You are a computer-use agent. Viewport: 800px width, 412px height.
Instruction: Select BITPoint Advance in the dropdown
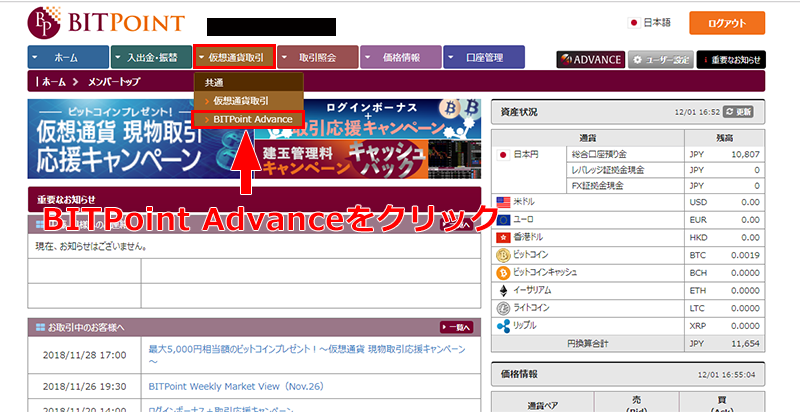[248, 119]
